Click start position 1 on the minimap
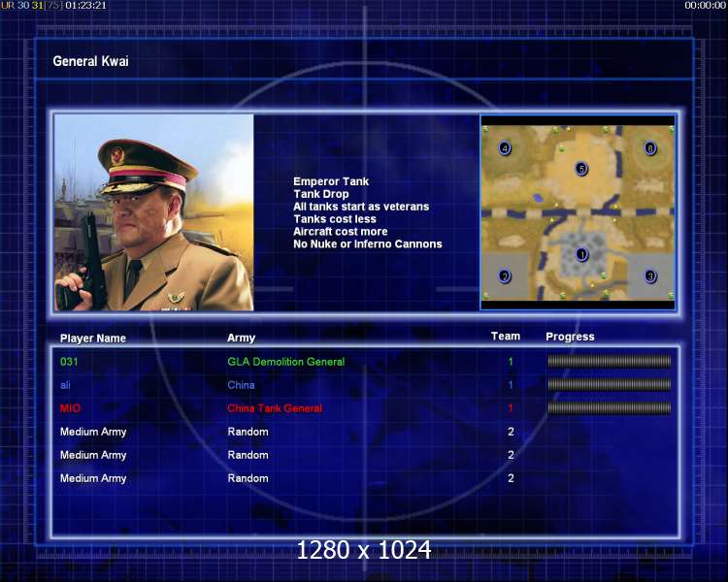The width and height of the screenshot is (728, 582). point(581,254)
